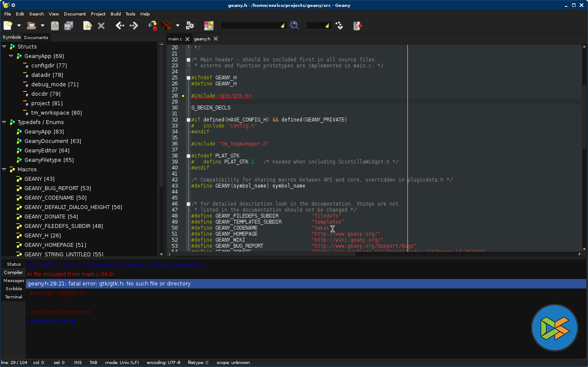This screenshot has width=588, height=367.
Task: Navigate back one location with the arrow
Action: click(120, 26)
